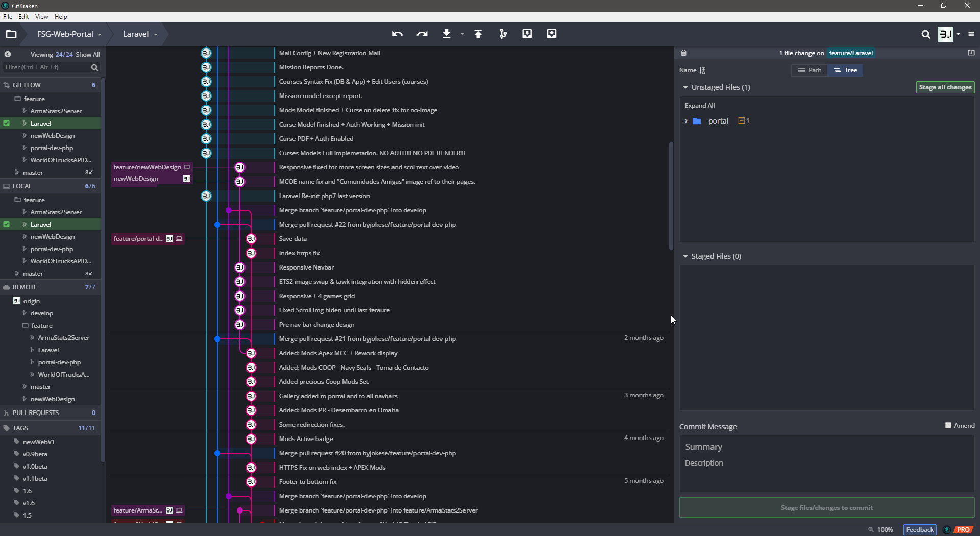Select the newWebV1 tag

[x=38, y=442]
